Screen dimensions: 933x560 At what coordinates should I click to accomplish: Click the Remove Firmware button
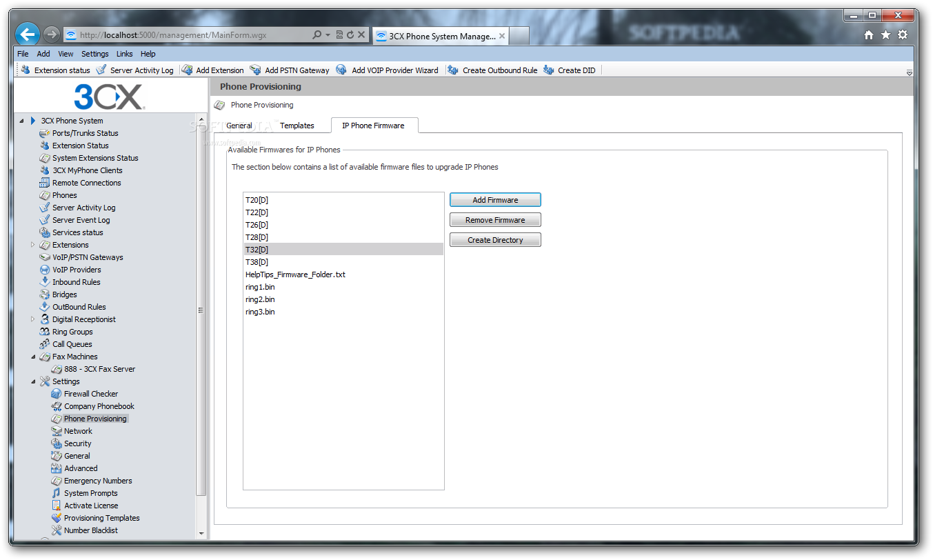point(495,220)
